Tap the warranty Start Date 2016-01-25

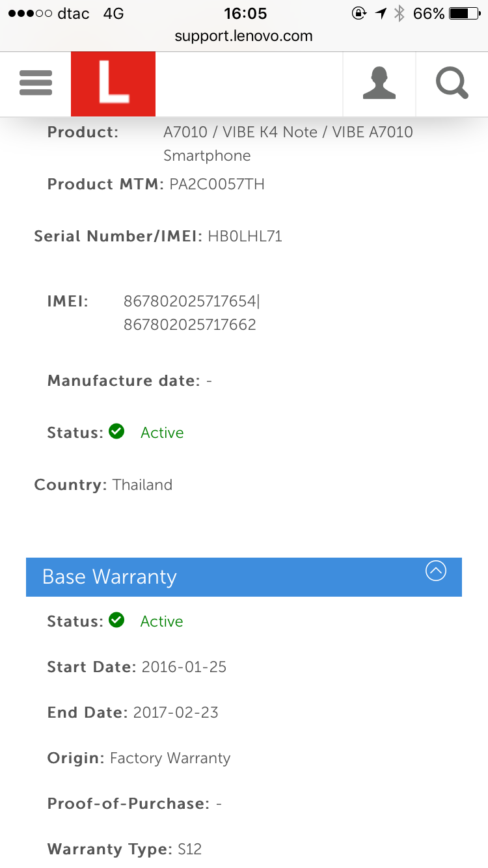click(x=184, y=667)
